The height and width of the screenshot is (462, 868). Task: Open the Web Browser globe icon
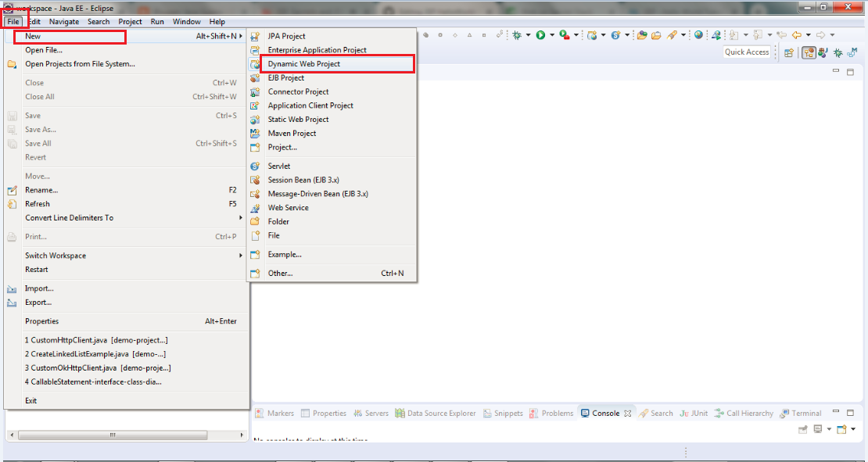pos(698,35)
